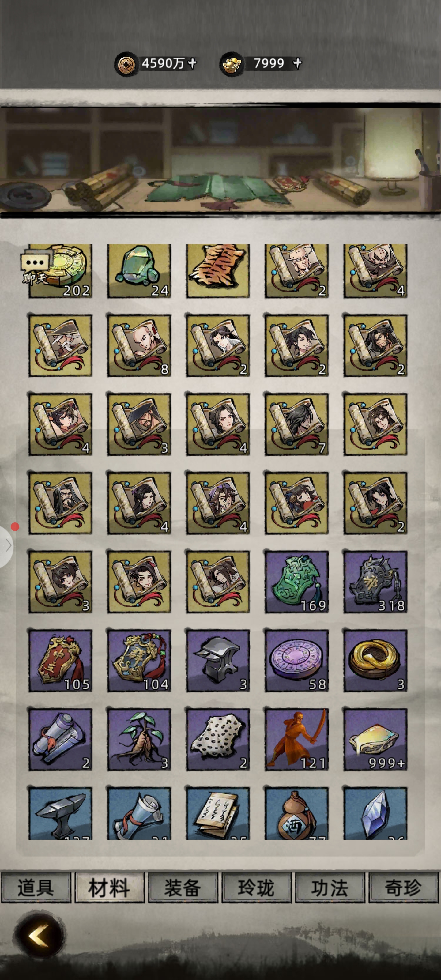Switch to the 装备 tab
This screenshot has width=441, height=980.
click(183, 888)
